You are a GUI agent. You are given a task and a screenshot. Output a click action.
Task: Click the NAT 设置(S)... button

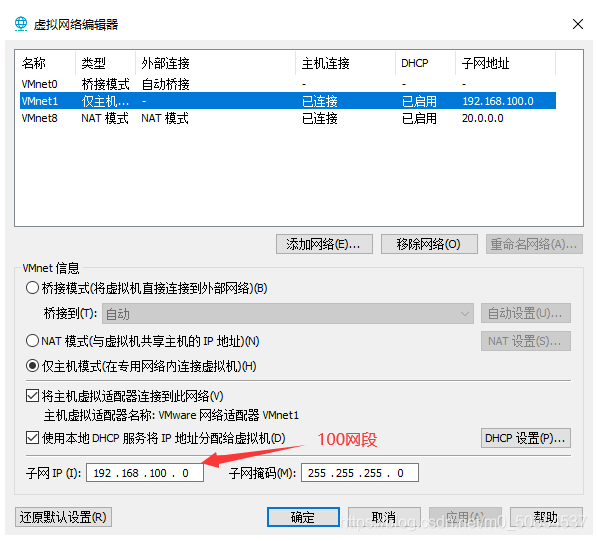pos(526,341)
